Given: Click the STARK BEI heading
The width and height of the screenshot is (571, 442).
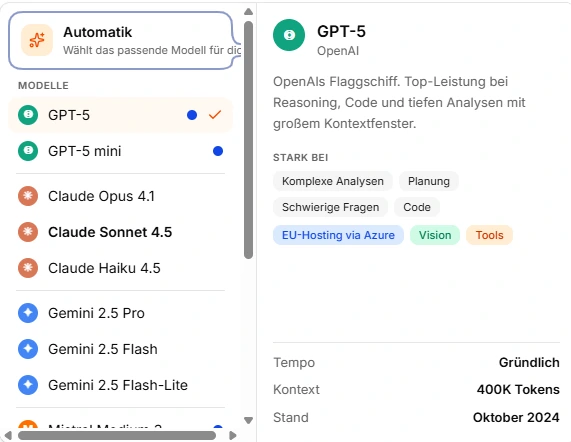Looking at the screenshot, I should [x=300, y=158].
